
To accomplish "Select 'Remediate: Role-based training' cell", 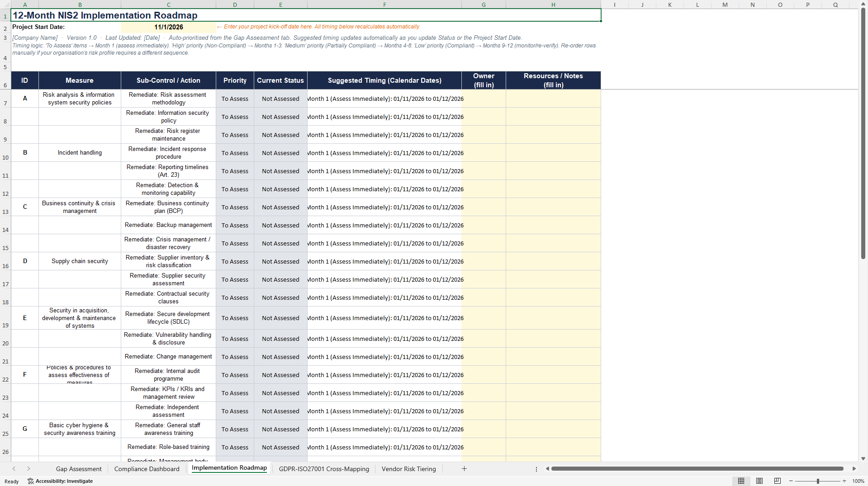I will pyautogui.click(x=168, y=447).
